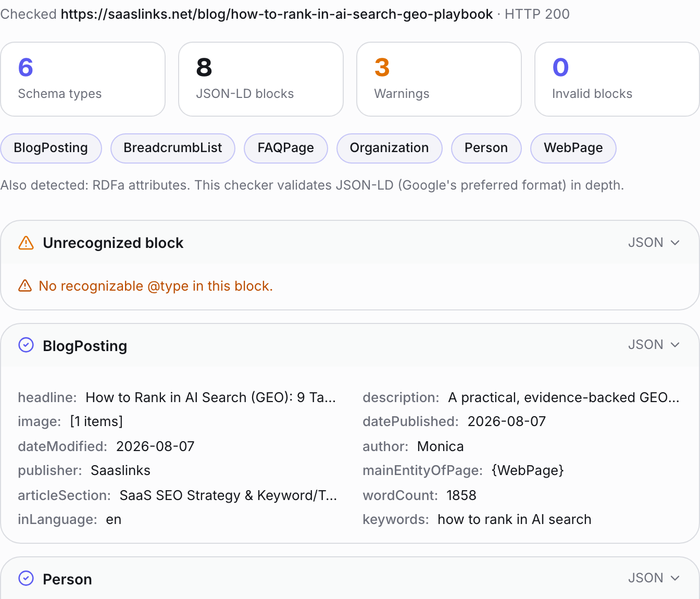
Task: Click the keywords value 'how to rank in AI search'
Action: (x=515, y=519)
